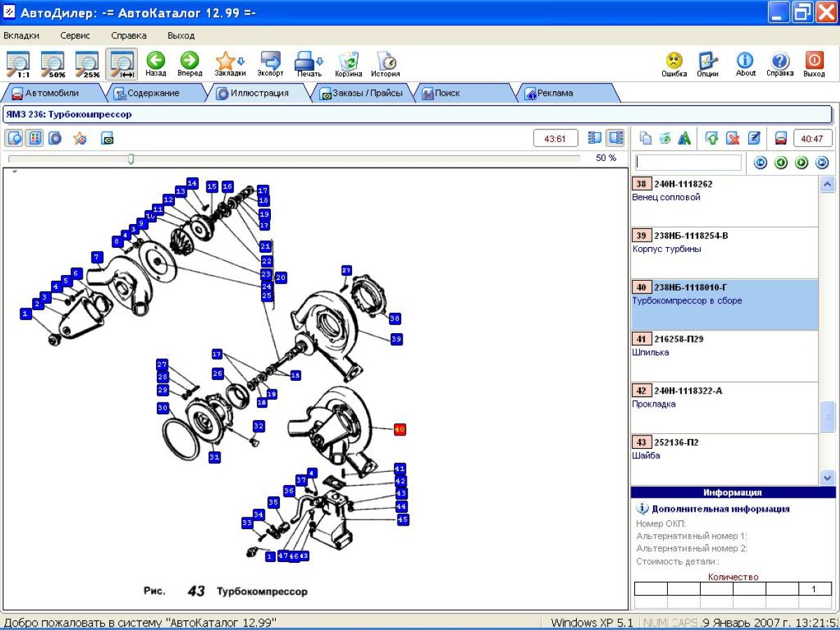Open the Экспорт export dropdown

[270, 64]
